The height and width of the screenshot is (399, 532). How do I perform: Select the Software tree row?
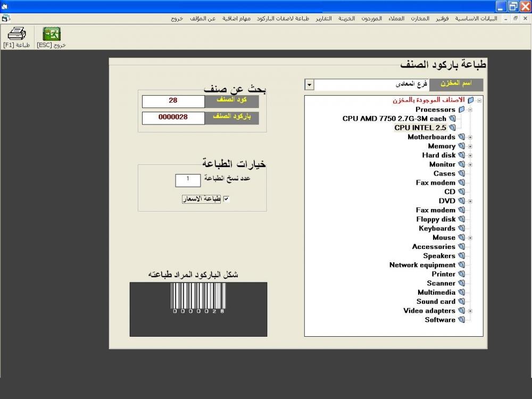pyautogui.click(x=440, y=320)
